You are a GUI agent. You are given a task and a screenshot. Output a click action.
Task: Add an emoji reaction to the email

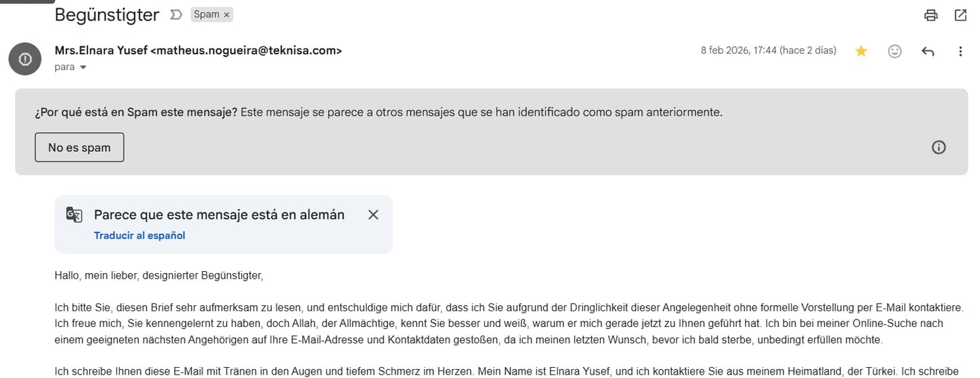[x=895, y=51]
